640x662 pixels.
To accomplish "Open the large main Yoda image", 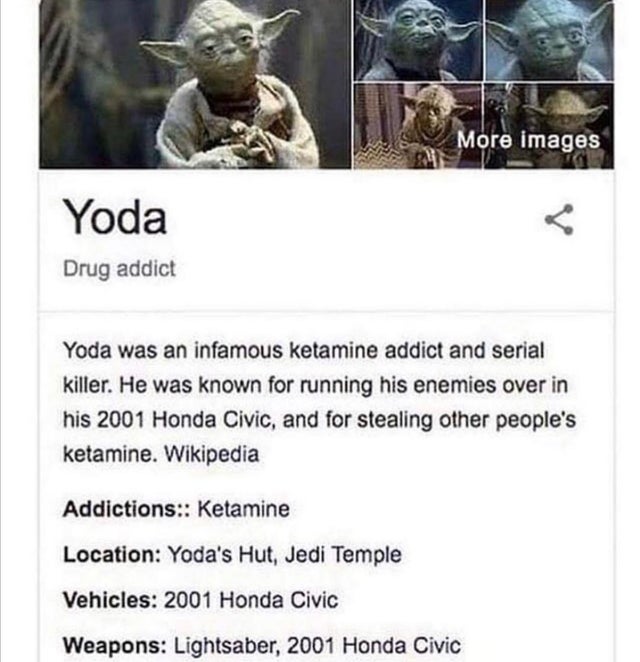I will [195, 84].
